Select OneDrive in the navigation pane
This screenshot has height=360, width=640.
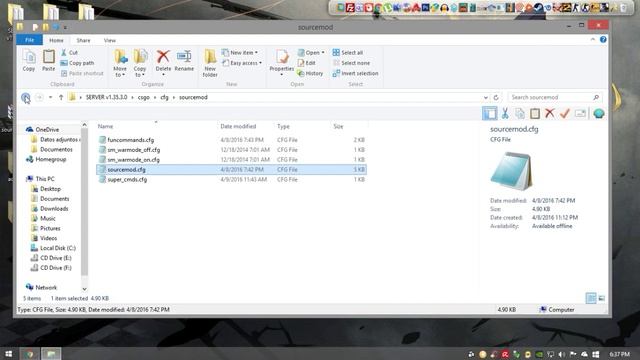(47, 129)
